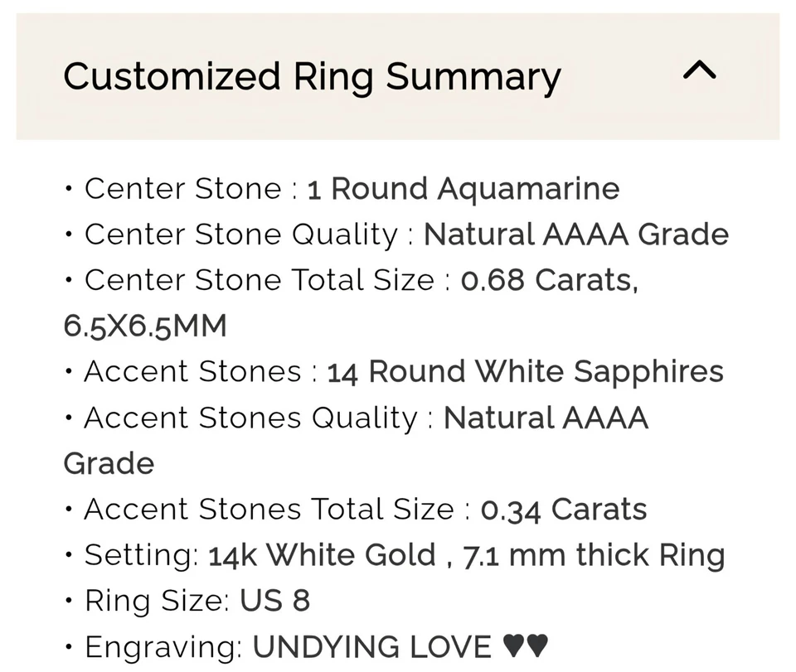
Task: Click the Center Stone Quality label
Action: click(240, 234)
